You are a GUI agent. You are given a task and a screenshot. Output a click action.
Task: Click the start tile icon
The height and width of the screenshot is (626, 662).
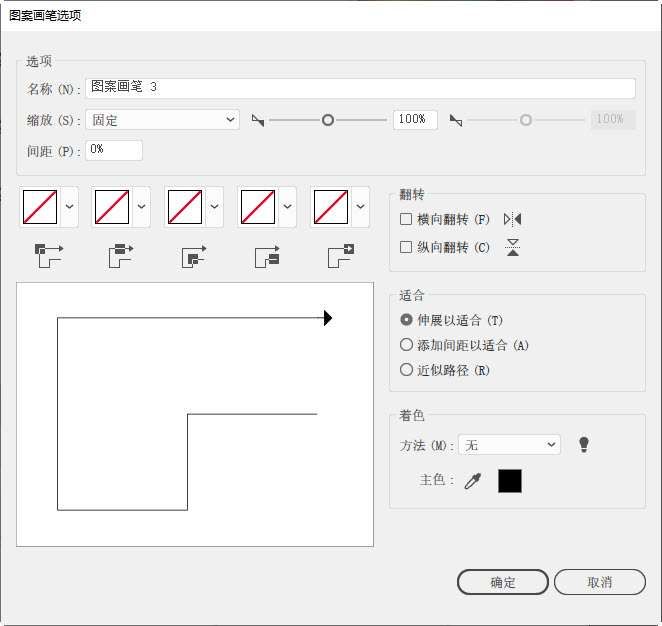267,256
